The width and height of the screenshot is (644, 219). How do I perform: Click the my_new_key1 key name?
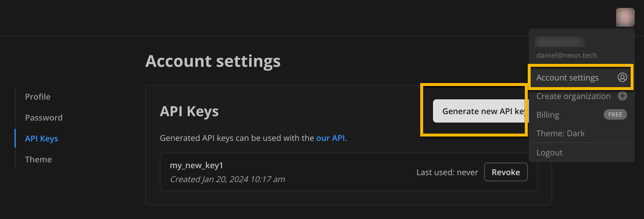pyautogui.click(x=196, y=165)
